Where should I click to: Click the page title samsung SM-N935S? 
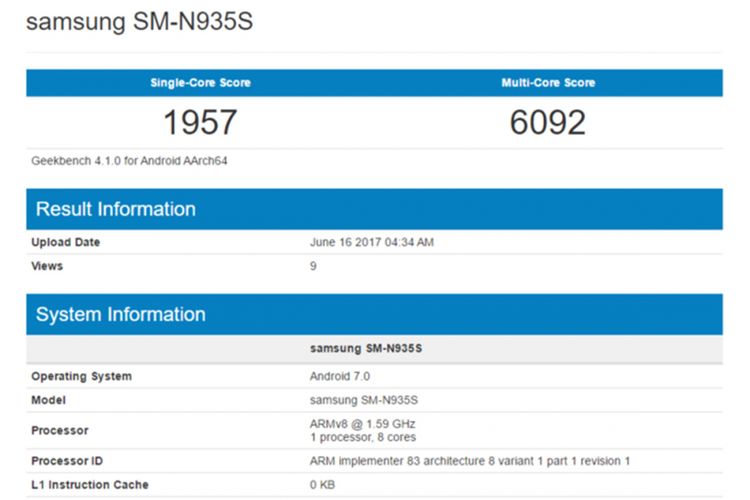[139, 21]
